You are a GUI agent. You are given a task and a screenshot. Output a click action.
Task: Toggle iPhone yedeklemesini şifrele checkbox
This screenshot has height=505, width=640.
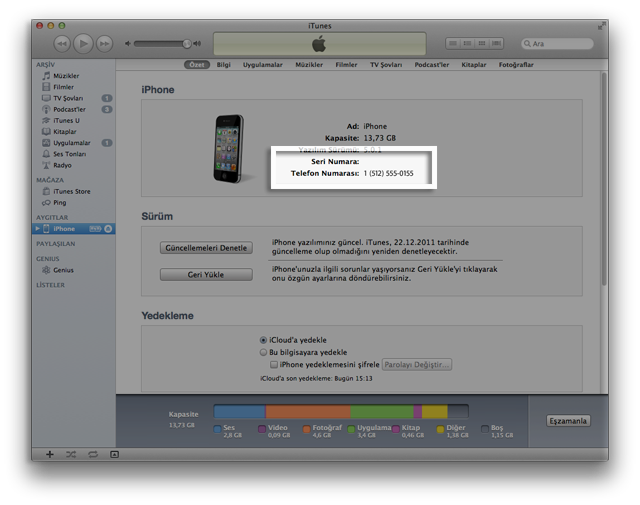tap(274, 365)
